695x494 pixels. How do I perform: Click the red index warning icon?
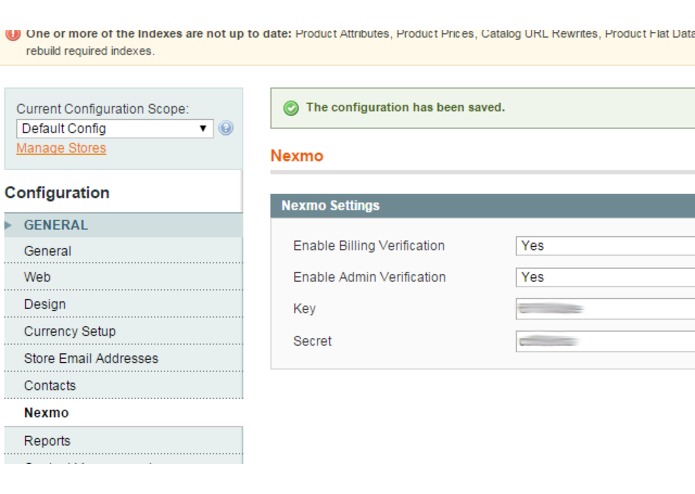(13, 34)
